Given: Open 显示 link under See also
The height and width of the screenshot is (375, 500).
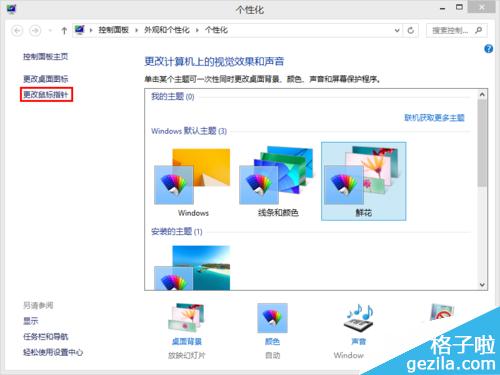Looking at the screenshot, I should [x=31, y=321].
